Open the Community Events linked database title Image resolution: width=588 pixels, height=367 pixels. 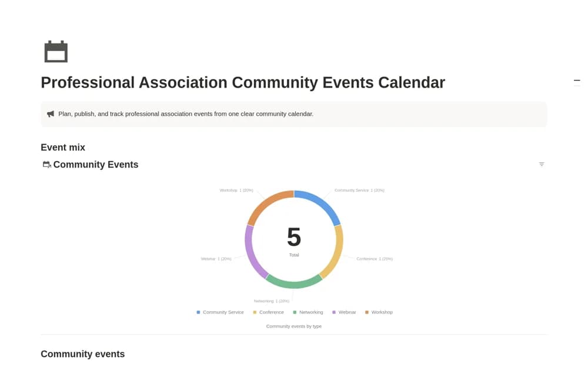point(96,165)
